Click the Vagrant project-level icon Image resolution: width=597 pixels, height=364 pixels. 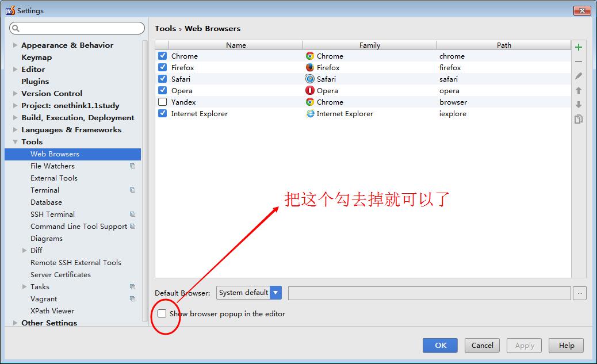[132, 299]
